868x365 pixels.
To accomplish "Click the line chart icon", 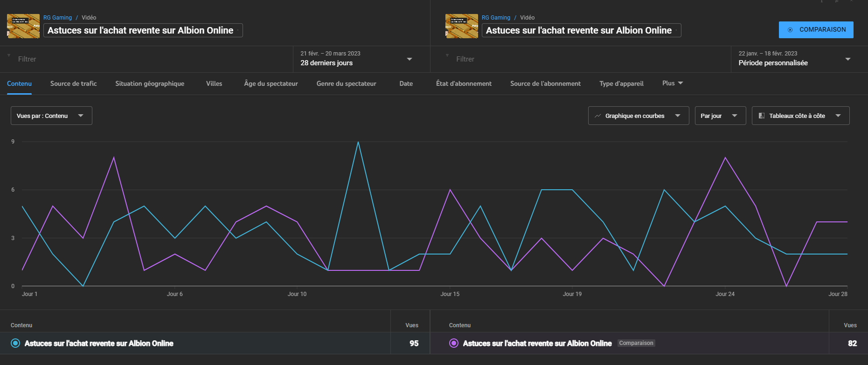I will [x=597, y=116].
